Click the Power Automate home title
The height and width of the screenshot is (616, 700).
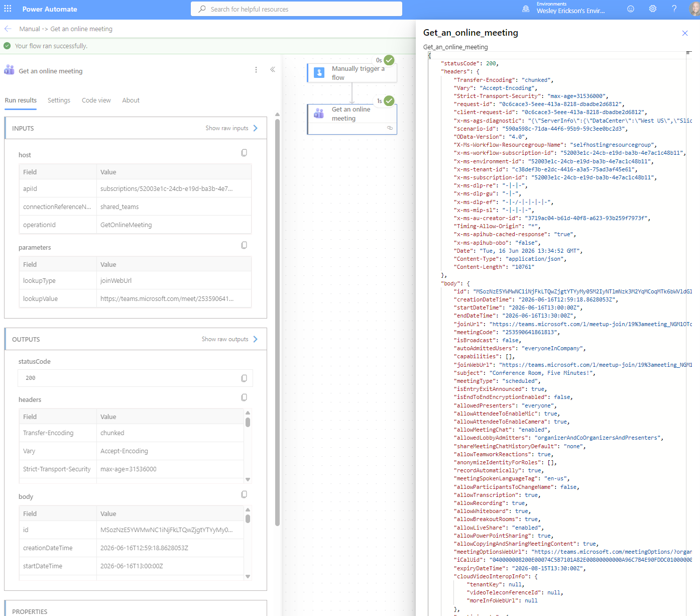point(50,9)
